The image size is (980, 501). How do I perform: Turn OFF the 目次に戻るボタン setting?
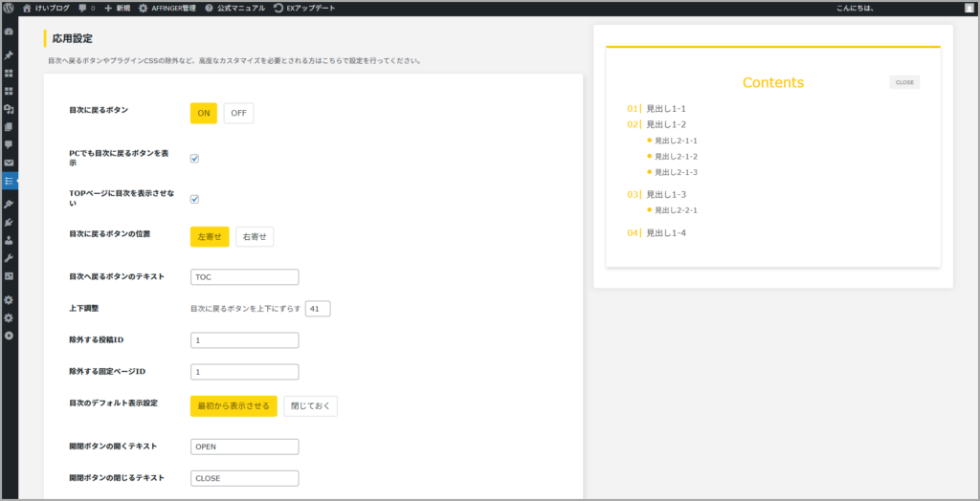[238, 113]
